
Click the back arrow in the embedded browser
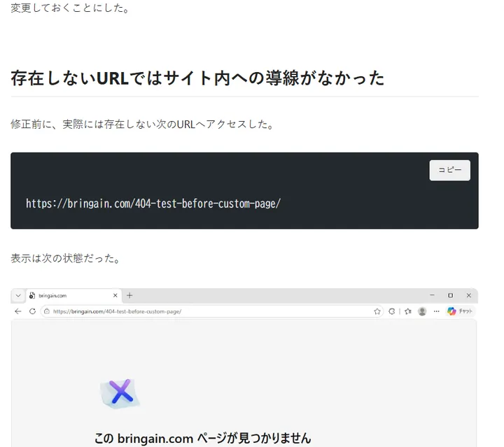click(18, 311)
